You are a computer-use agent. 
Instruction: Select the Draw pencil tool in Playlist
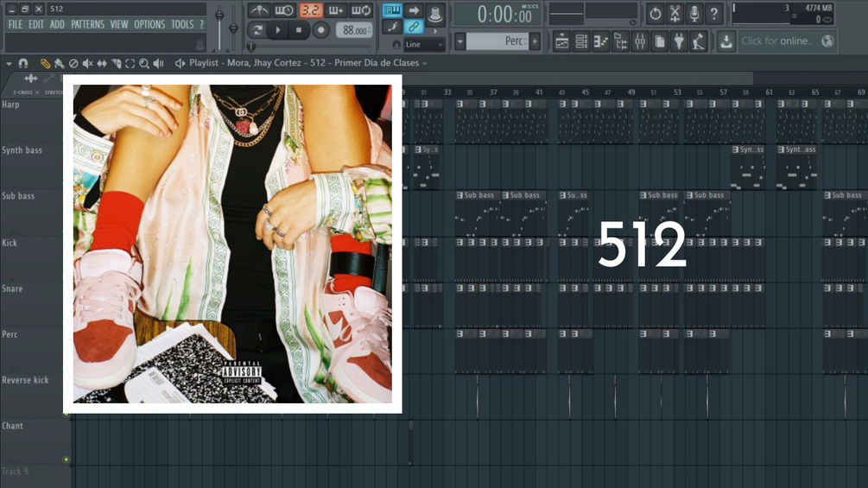tap(46, 64)
